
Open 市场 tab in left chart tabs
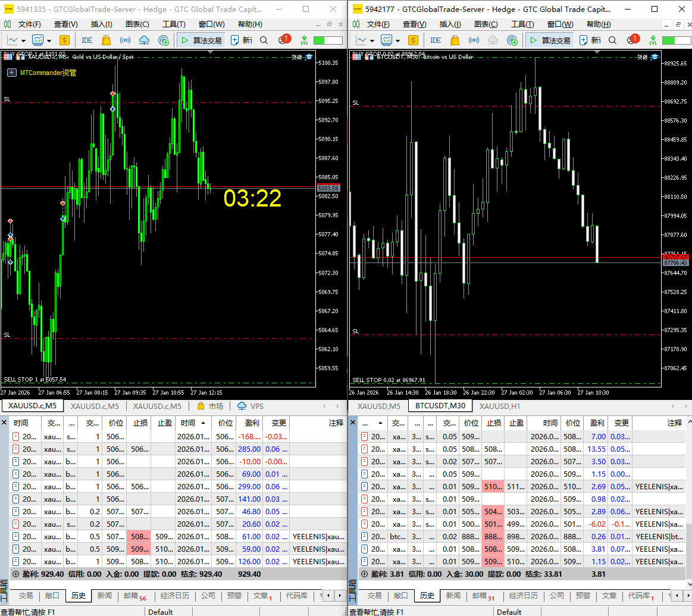[211, 406]
